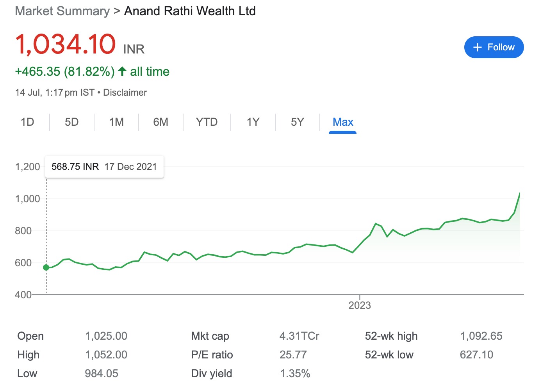Viewport: 549px width, 392px height.
Task: Click the 52-wk high label
Action: 391,336
